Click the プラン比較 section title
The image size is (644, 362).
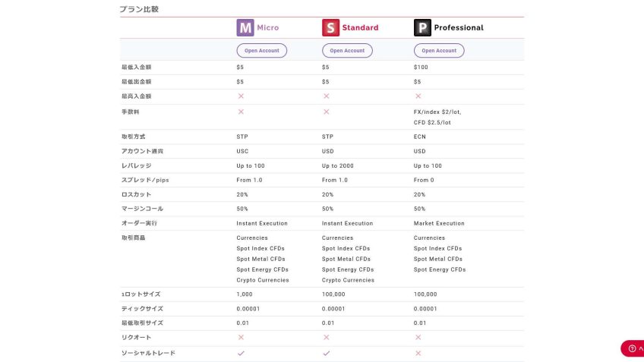click(x=139, y=10)
